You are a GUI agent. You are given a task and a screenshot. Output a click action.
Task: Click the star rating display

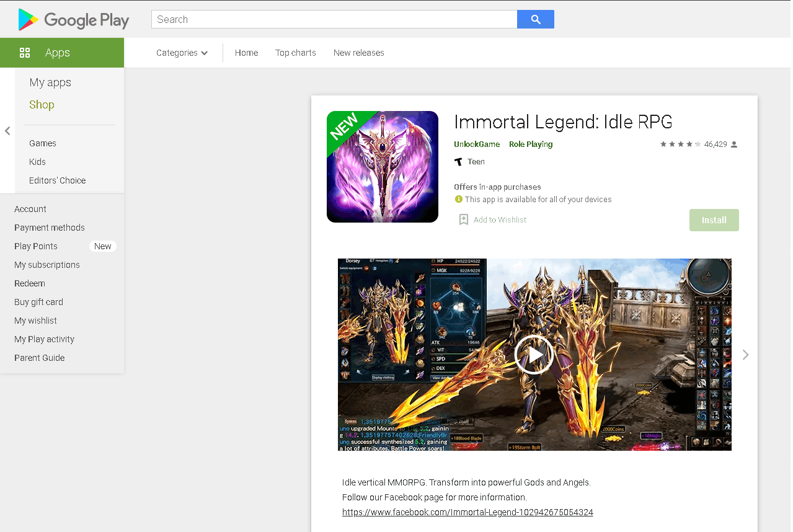coord(680,144)
